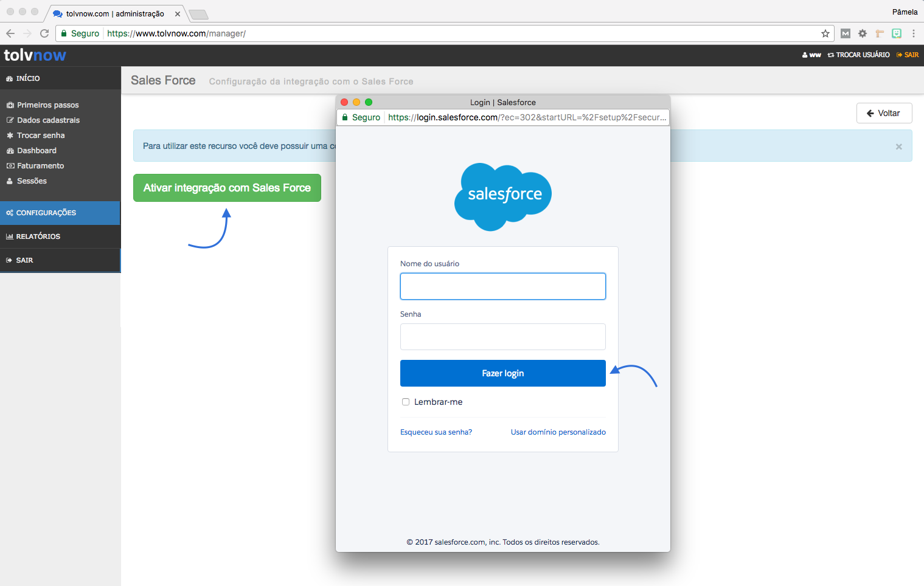This screenshot has width=924, height=586.
Task: Open a new browser tab
Action: tap(198, 14)
